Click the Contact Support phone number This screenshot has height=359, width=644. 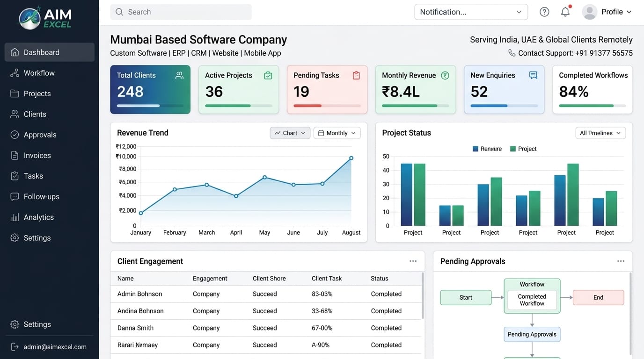click(604, 53)
